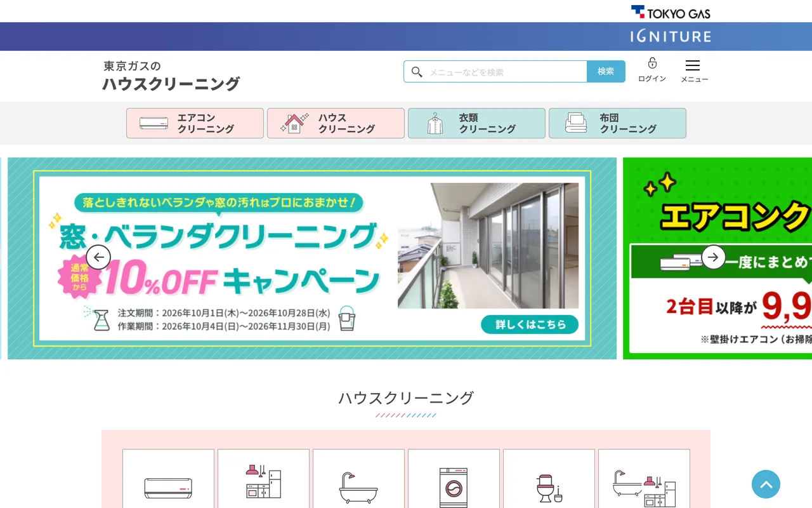Open the 窓・ベランダクリーニング campaign banner

pyautogui.click(x=312, y=258)
